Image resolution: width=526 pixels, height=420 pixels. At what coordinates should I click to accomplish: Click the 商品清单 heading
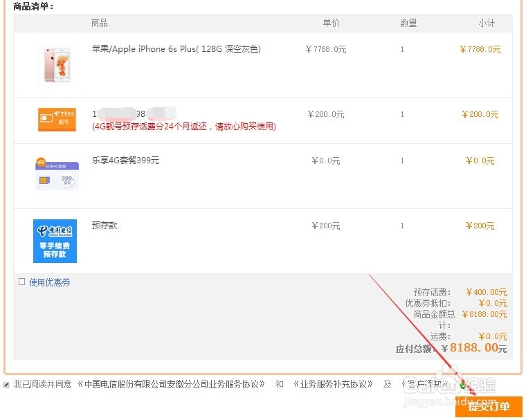point(33,6)
